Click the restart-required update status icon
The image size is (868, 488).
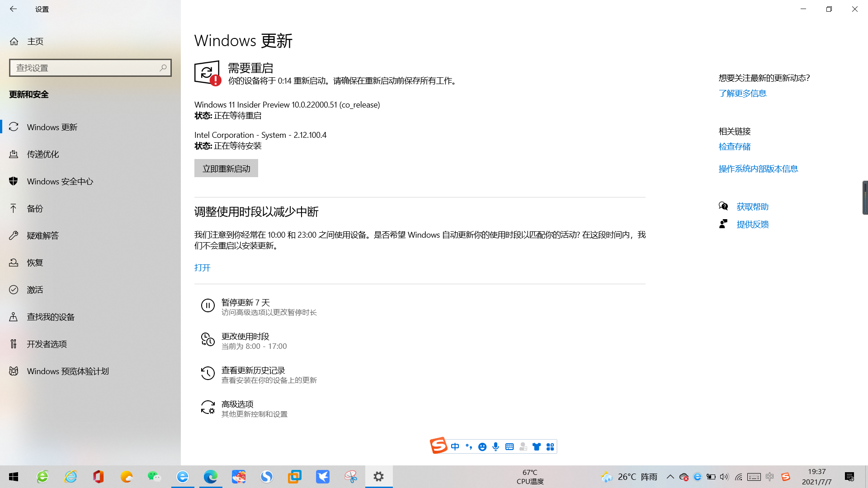[x=208, y=73]
